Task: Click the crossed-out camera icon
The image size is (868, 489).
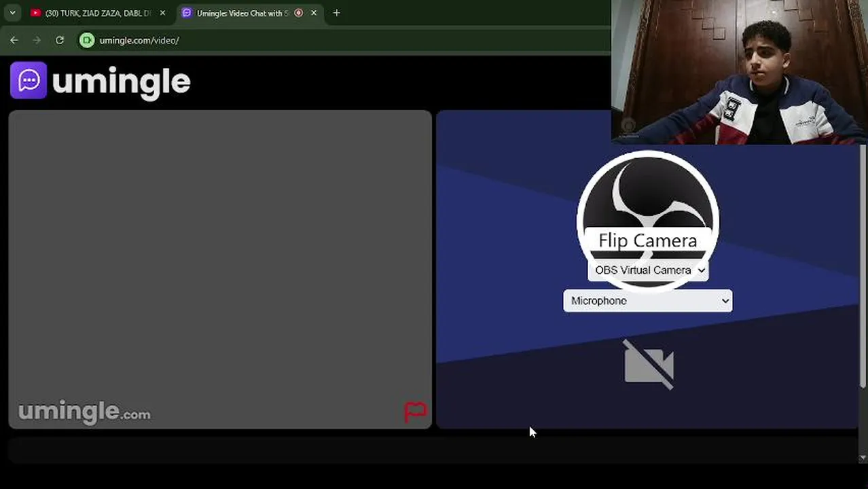Action: (649, 365)
